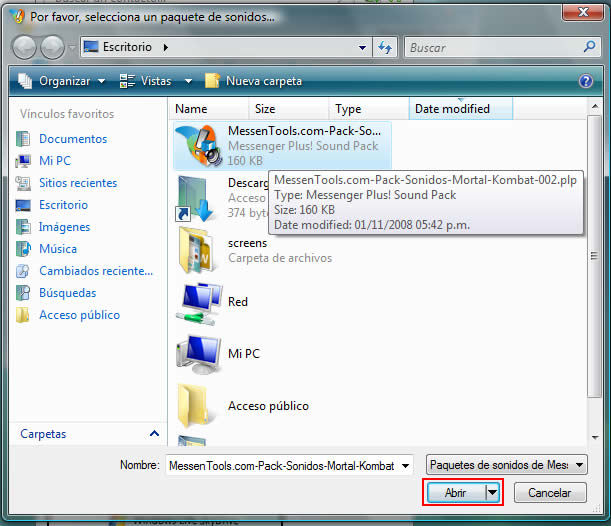Open the Documentos favorite link
Viewport: 611px width, 526px height.
pyautogui.click(x=73, y=139)
